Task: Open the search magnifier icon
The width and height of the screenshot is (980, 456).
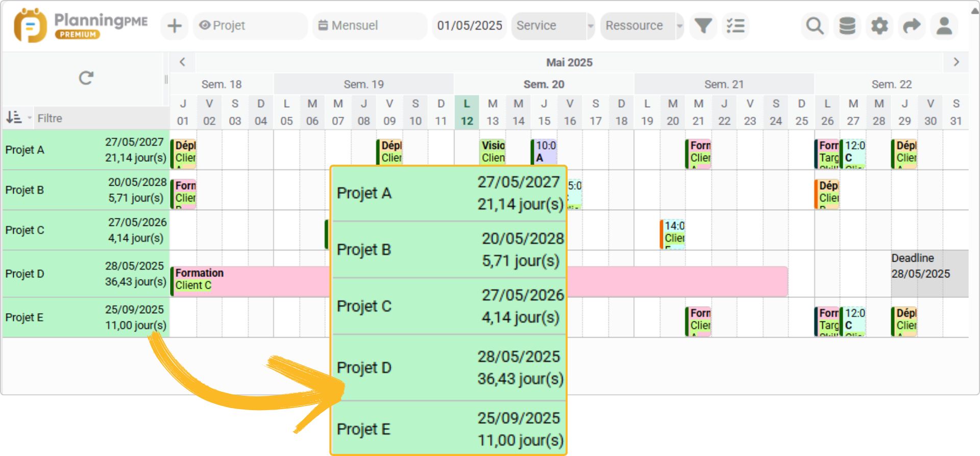Action: [815, 26]
